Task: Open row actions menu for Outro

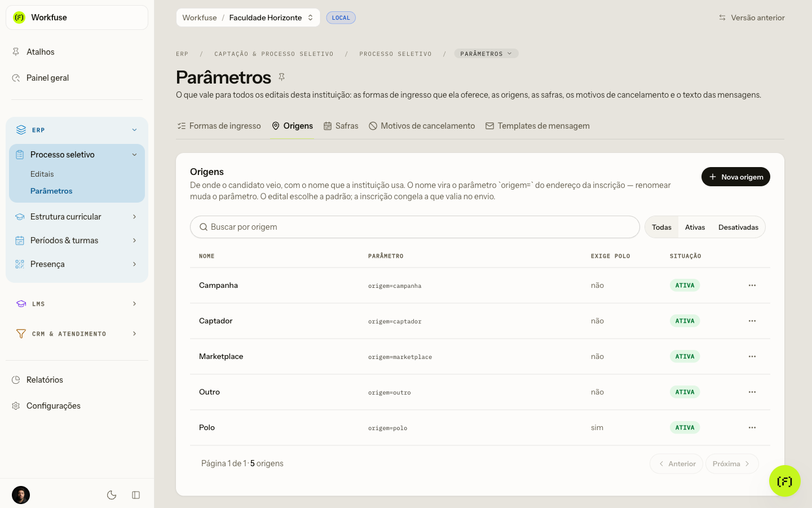Action: (752, 392)
